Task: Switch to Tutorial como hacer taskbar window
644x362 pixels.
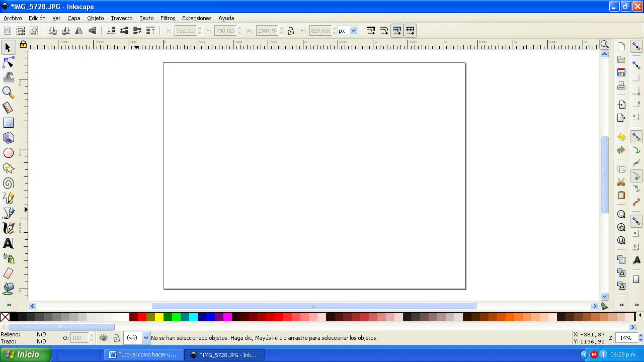Action: coord(143,354)
